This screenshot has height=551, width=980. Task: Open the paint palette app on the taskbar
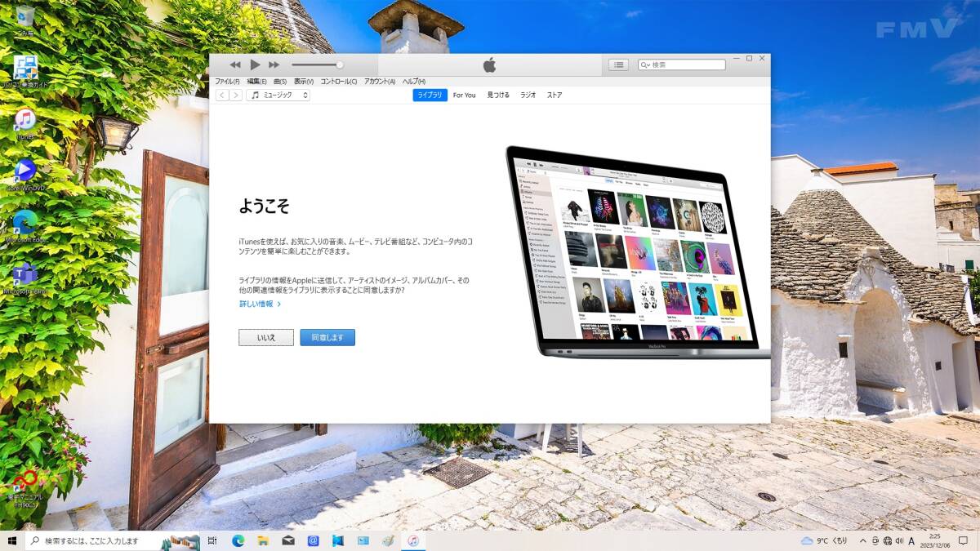coord(388,540)
